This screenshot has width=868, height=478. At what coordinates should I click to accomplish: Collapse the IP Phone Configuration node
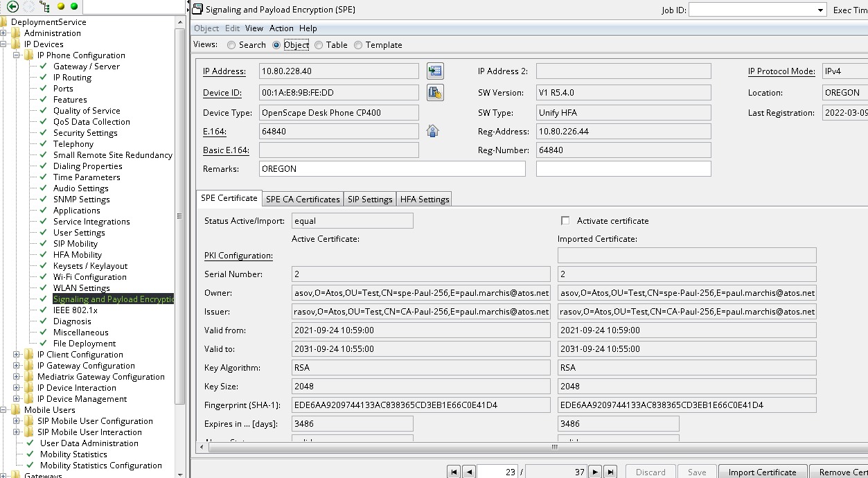tap(17, 55)
